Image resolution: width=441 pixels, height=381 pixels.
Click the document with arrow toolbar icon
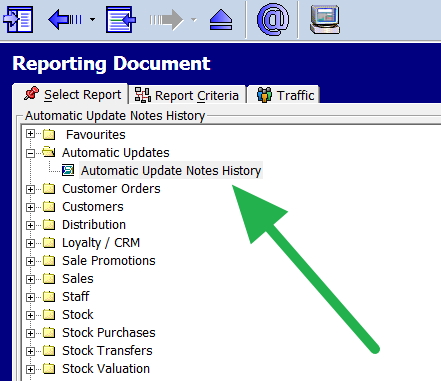(121, 20)
